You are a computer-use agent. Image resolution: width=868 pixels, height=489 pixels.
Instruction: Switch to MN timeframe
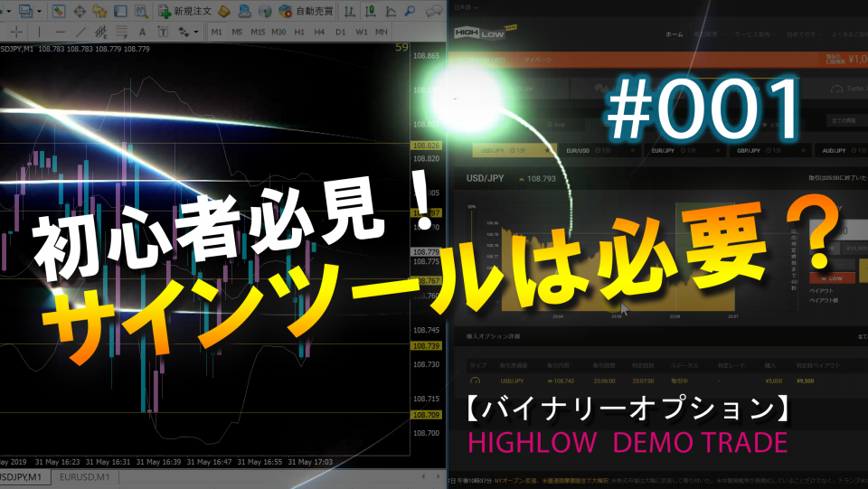(382, 32)
